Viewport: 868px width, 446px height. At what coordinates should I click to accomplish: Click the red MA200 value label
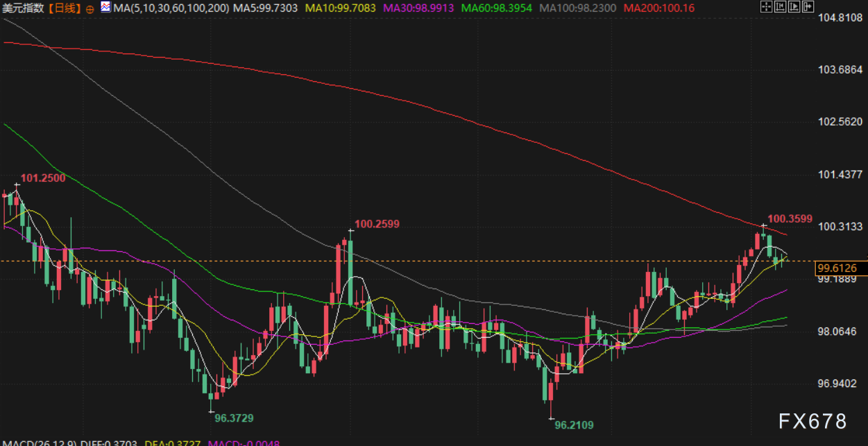(x=654, y=8)
